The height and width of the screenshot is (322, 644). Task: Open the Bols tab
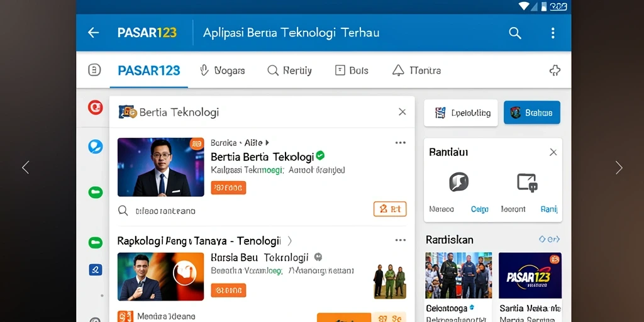[352, 70]
